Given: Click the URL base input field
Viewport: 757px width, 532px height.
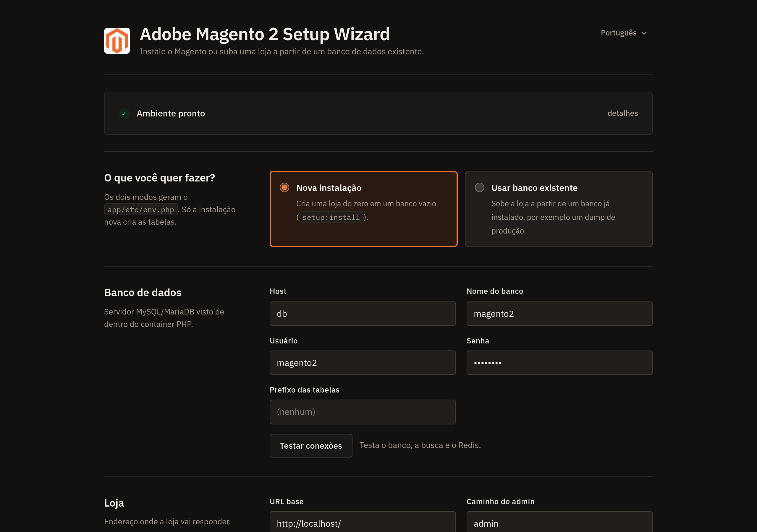Looking at the screenshot, I should click(x=362, y=522).
